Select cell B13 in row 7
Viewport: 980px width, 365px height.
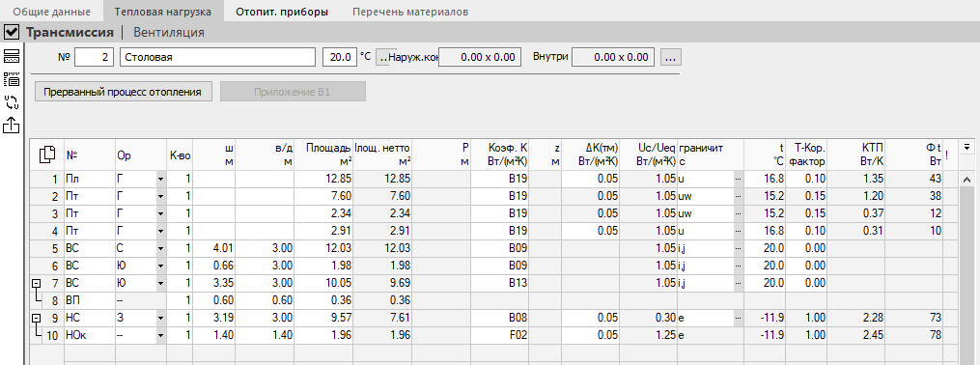tap(499, 283)
